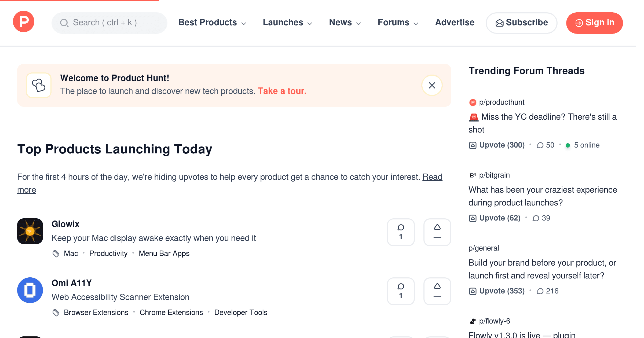Open the Omi A11Y app icon
644x338 pixels.
30,290
